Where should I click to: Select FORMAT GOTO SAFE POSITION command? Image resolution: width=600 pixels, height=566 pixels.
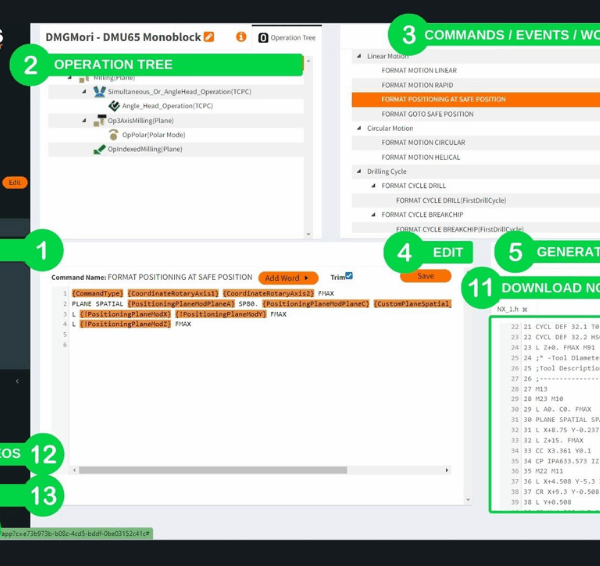pos(429,114)
